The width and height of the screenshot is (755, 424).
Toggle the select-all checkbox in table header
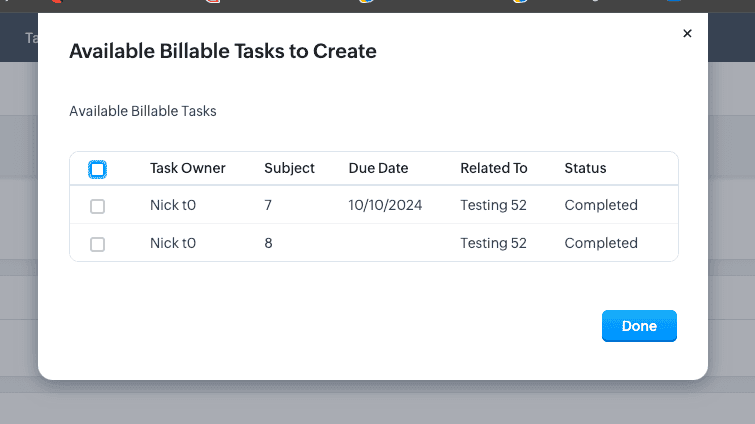97,169
